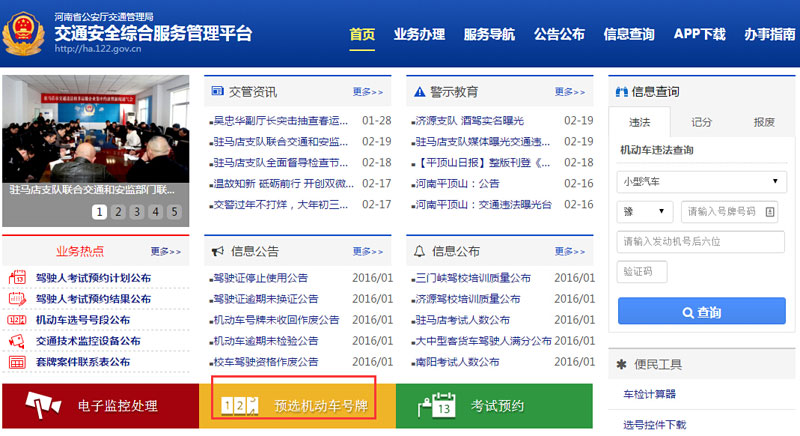Open 办事指南 navigation item
This screenshot has height=436, width=800.
[770, 34]
